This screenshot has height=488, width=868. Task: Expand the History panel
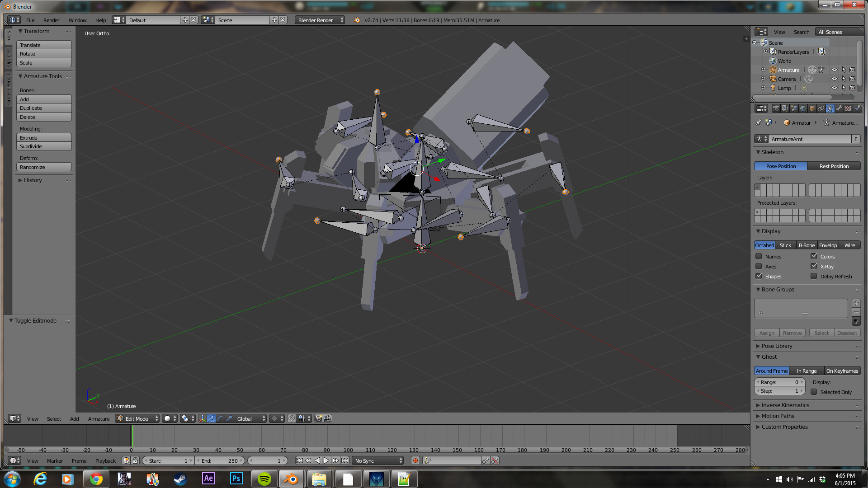pyautogui.click(x=33, y=180)
